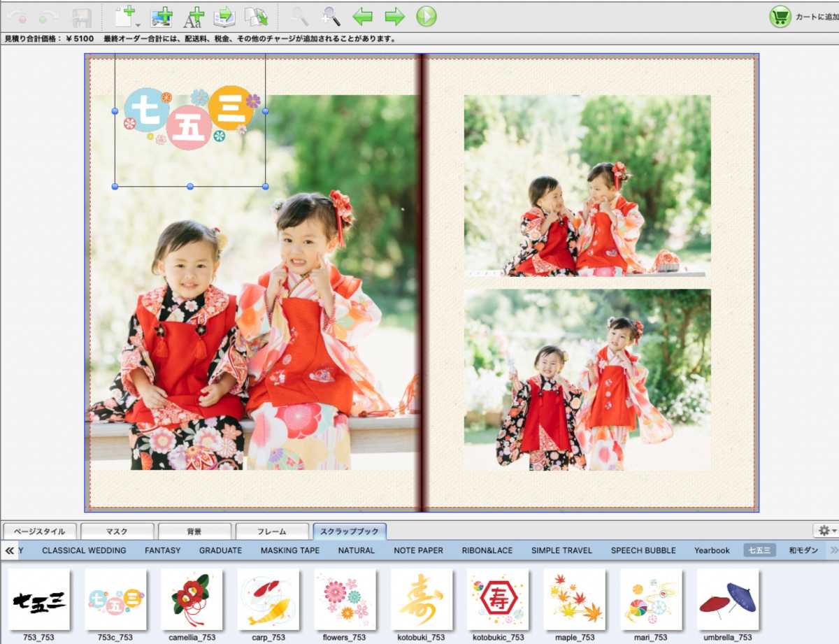Screen dimensions: 839x644
Task: Pick the camellia_753 sticker thumbnail
Action: (192, 599)
